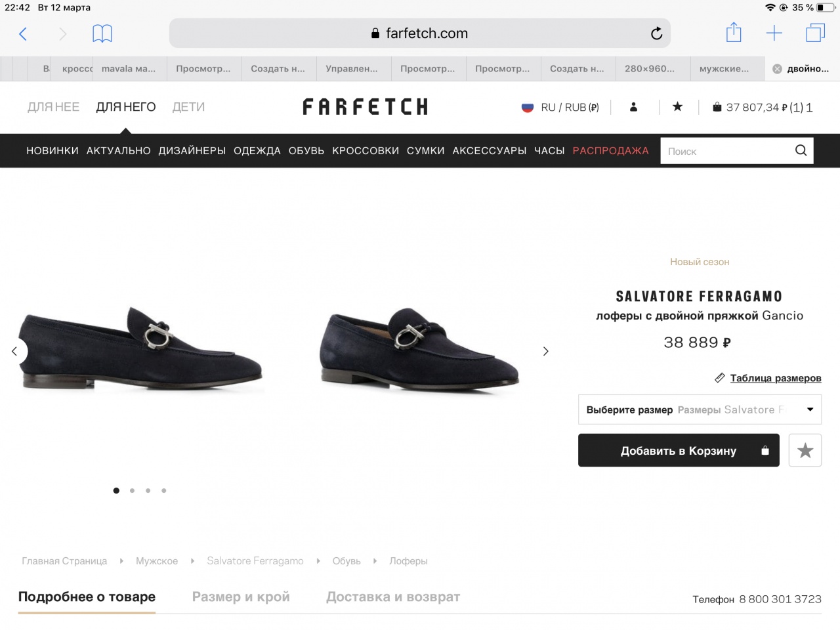Open a new Safari tab
Viewport: 840px width, 630px height.
pos(774,33)
